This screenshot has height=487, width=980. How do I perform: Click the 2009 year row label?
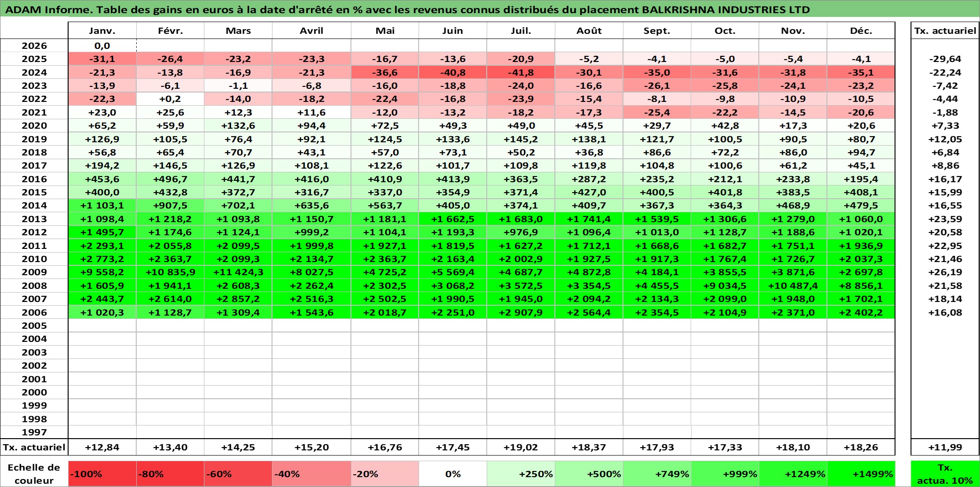pos(34,272)
